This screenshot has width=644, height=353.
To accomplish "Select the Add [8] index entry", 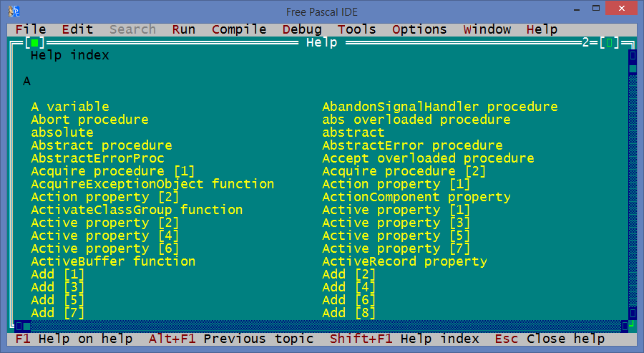I will pyautogui.click(x=348, y=313).
